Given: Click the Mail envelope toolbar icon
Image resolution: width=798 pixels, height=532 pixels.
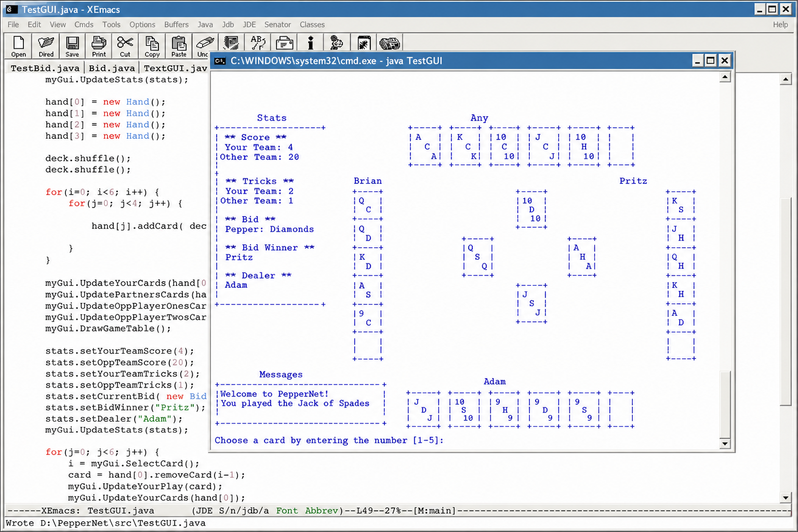Looking at the screenshot, I should click(x=284, y=43).
